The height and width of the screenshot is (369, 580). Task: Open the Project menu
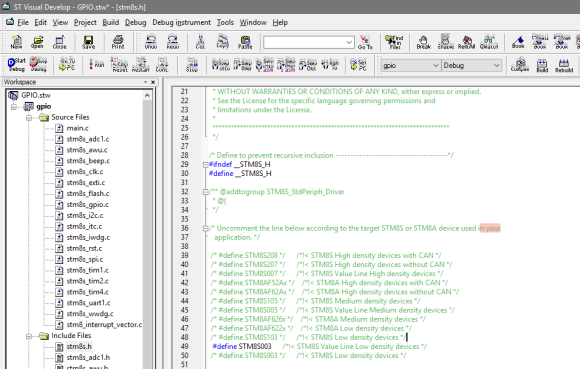(85, 23)
